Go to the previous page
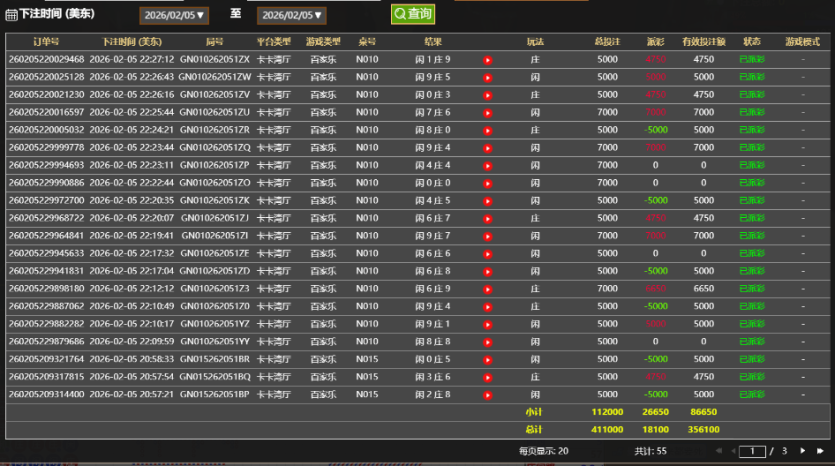Screen dimensions: 835x466 tap(733, 451)
